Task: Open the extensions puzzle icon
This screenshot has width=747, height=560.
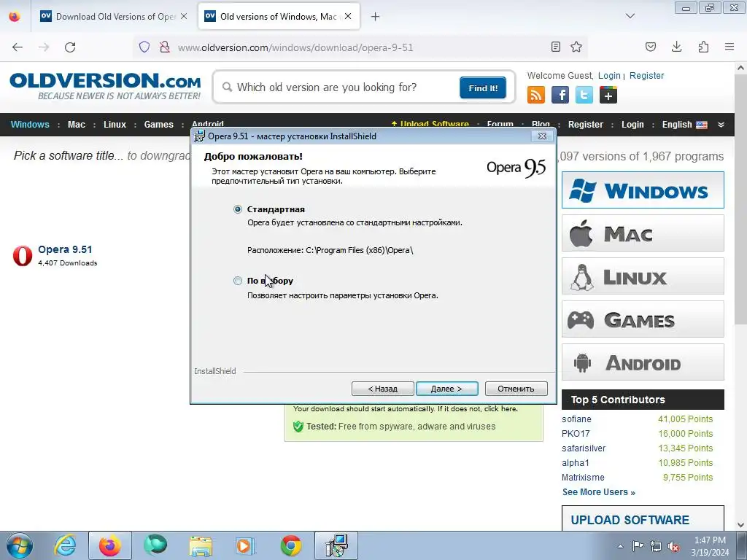Action: (703, 47)
